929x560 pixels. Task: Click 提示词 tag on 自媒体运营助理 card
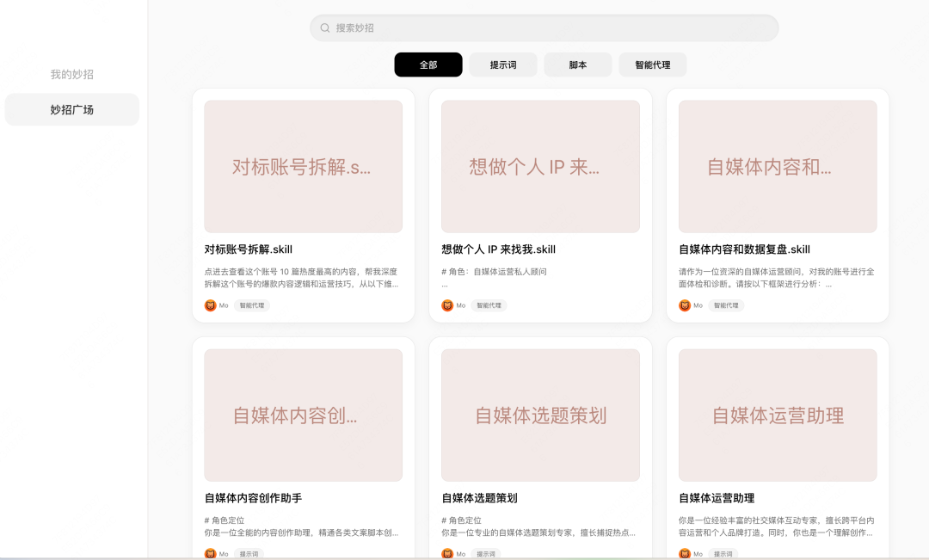coord(723,553)
